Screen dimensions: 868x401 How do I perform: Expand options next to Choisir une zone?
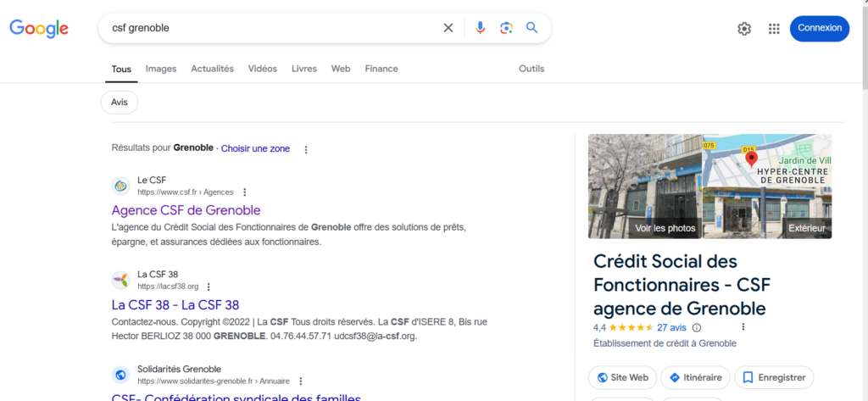pos(306,149)
